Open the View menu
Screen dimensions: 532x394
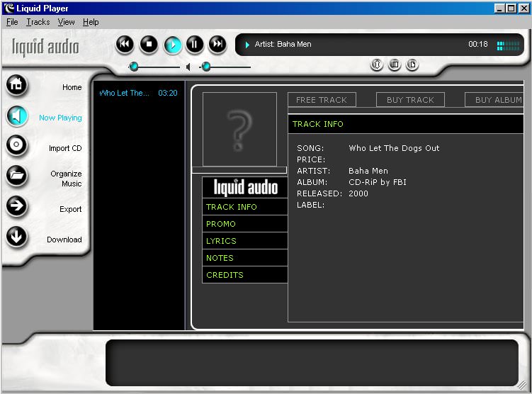coord(66,22)
